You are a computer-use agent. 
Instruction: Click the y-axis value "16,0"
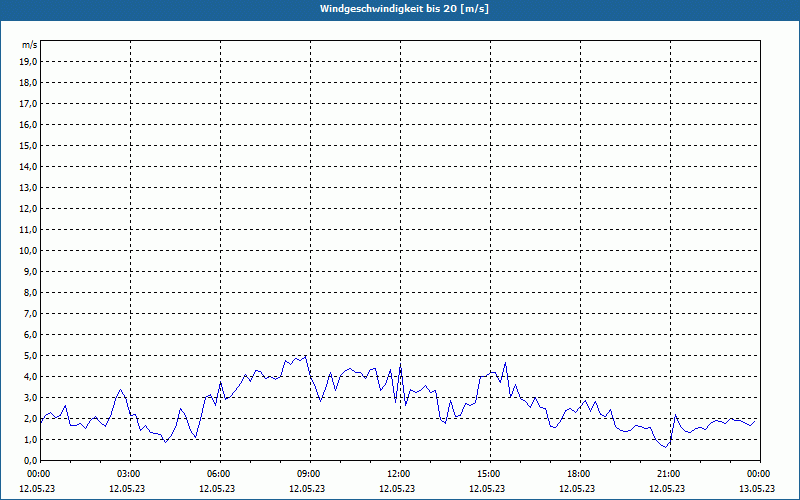(28, 124)
